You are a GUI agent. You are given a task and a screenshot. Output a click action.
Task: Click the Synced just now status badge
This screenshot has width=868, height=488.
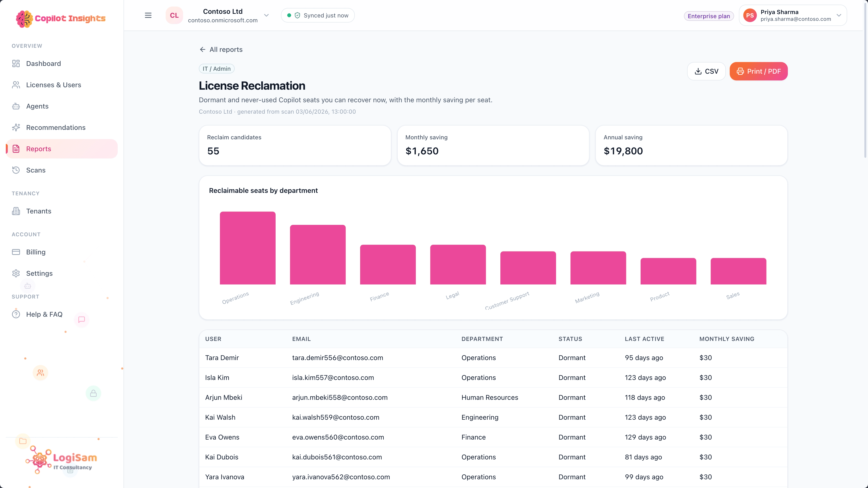click(x=318, y=16)
